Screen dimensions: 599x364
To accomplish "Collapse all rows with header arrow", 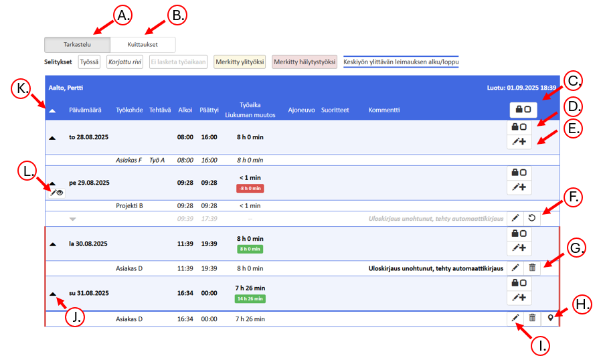I will point(53,110).
